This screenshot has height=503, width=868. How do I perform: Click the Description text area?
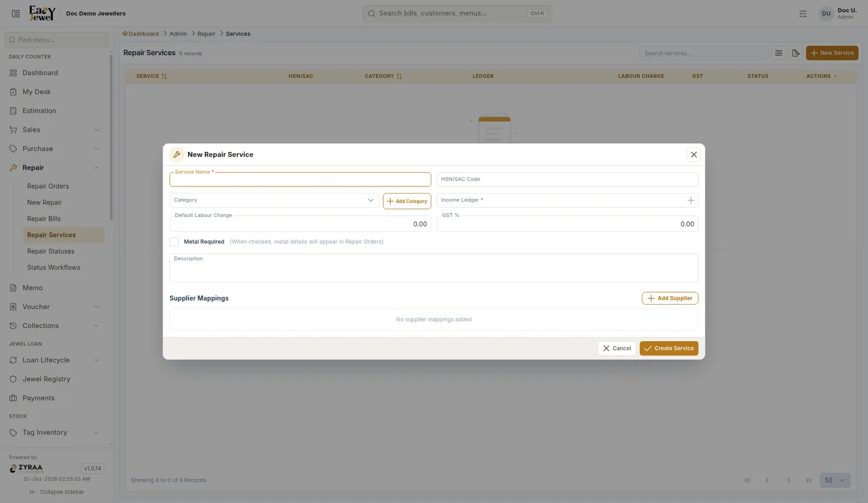[433, 268]
